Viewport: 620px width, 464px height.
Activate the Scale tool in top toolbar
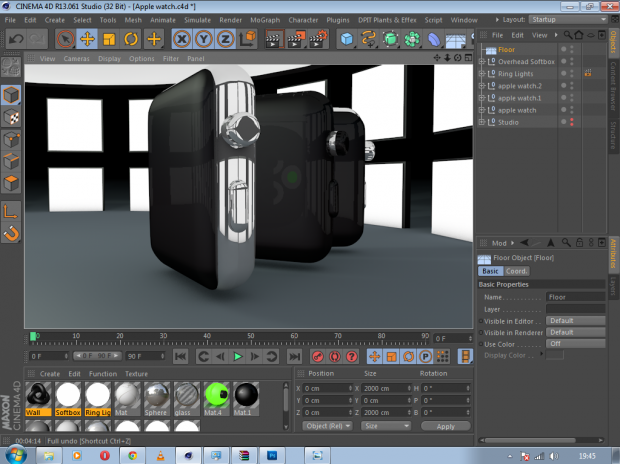(x=109, y=39)
